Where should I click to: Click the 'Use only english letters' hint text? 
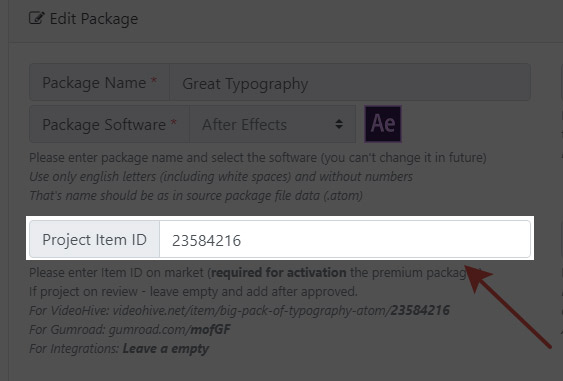click(x=221, y=176)
